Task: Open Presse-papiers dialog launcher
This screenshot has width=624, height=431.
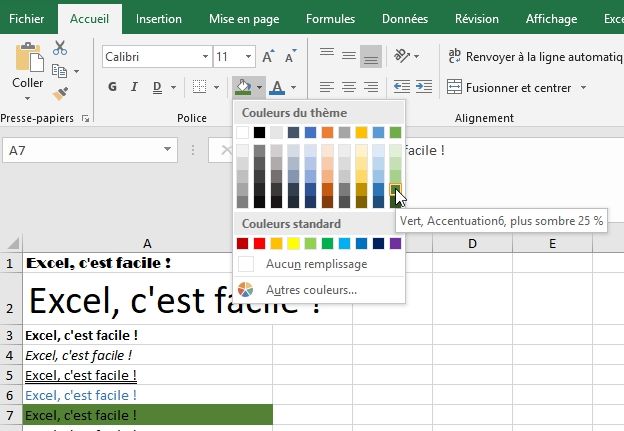Action: tap(85, 118)
